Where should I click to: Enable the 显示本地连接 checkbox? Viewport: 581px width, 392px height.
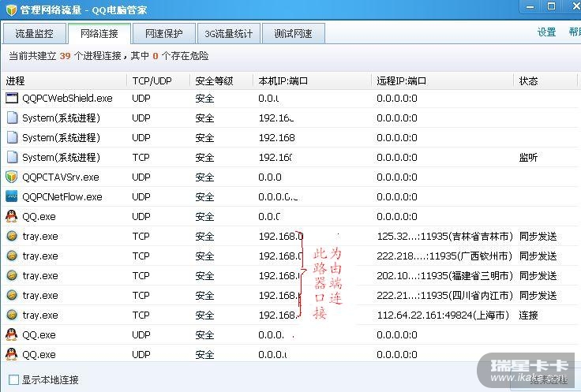click(13, 379)
